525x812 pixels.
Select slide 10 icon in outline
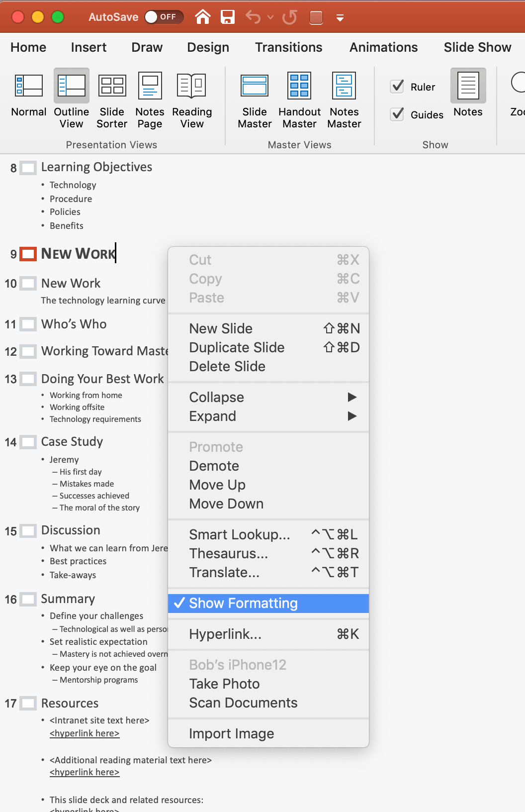[x=28, y=284]
